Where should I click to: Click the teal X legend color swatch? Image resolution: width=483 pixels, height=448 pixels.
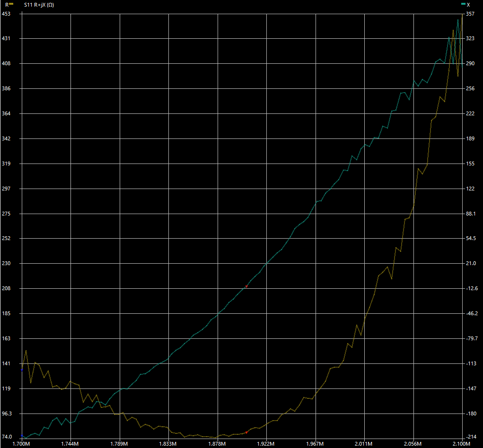click(x=463, y=4)
